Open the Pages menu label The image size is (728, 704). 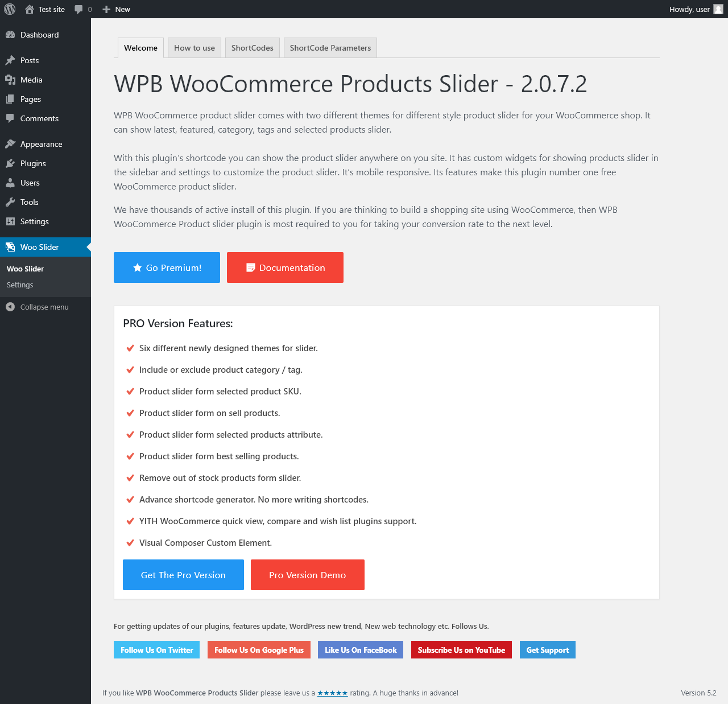tap(31, 99)
